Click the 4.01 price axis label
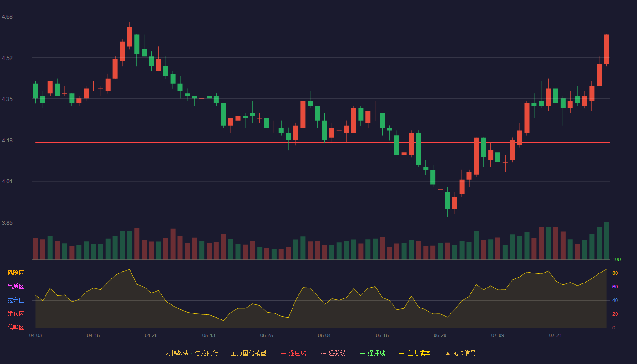This screenshot has height=364, width=637. [7, 182]
